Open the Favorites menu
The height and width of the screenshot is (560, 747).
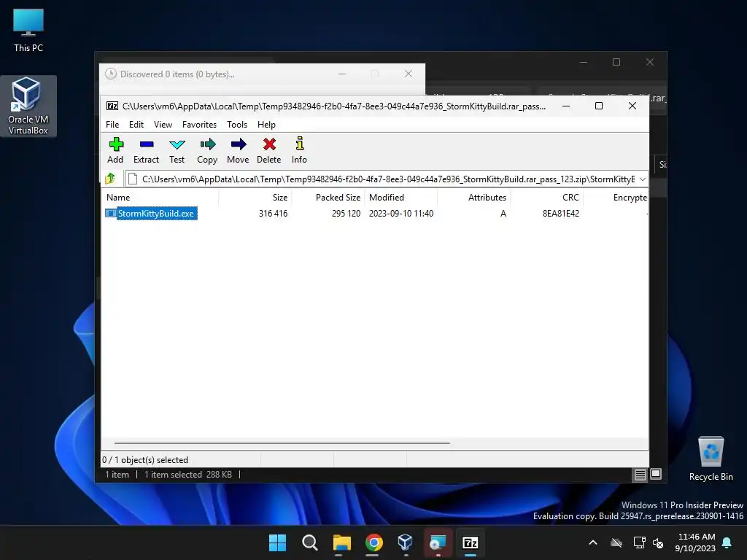(199, 124)
